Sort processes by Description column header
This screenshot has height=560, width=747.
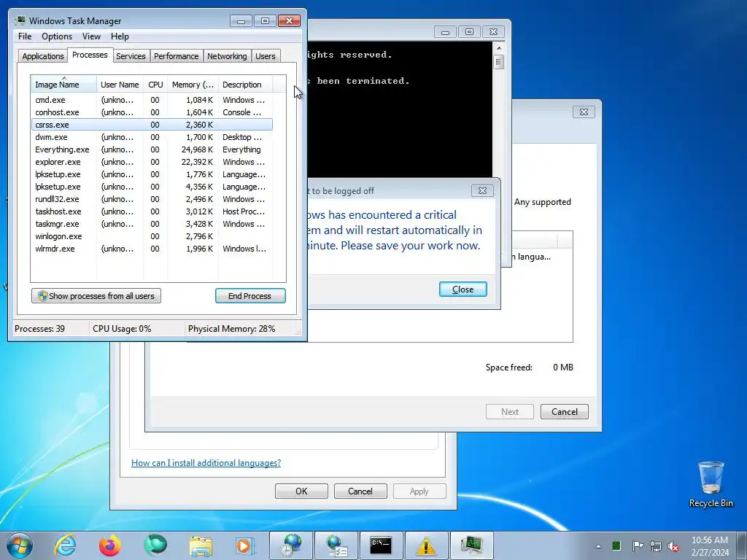[245, 85]
